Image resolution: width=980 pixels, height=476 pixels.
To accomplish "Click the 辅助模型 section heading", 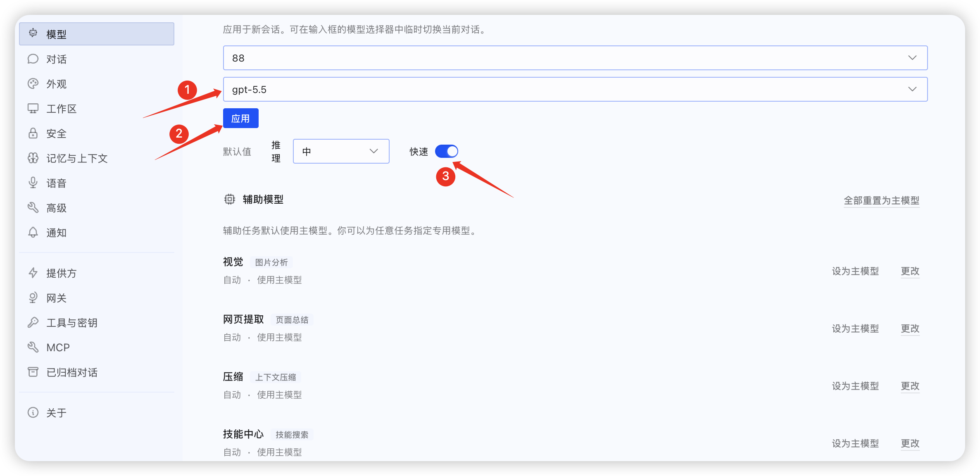I will tap(263, 200).
